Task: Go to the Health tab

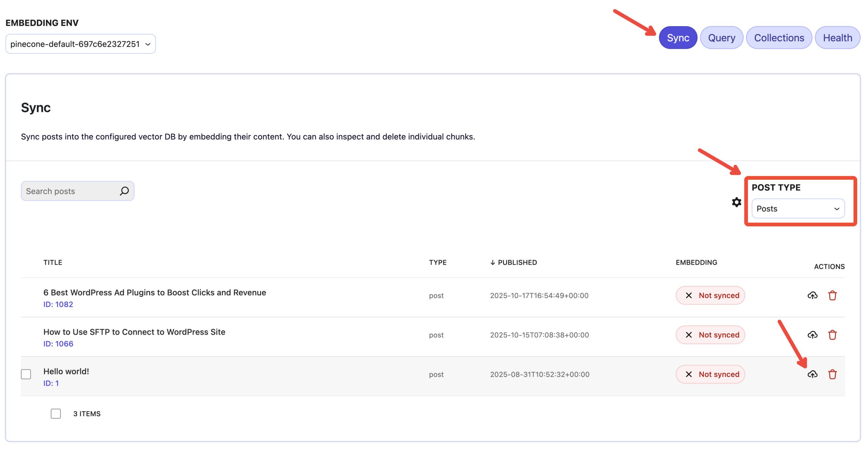Action: pos(837,38)
